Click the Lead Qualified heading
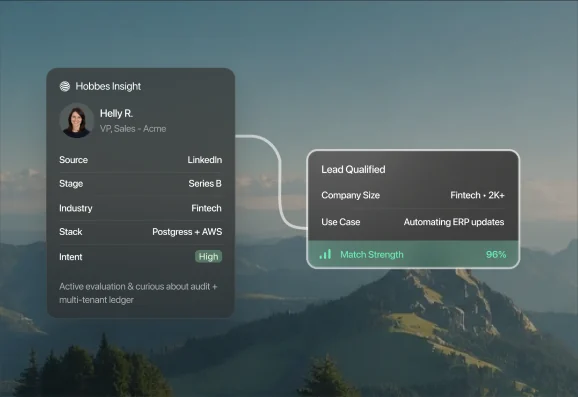Screen dimensions: 578x397 (x=353, y=170)
